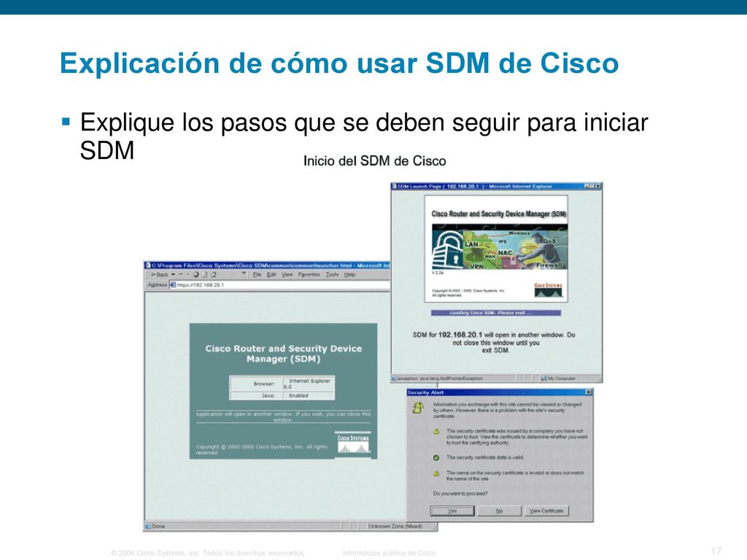Open the Help menu
Viewport: 747px width, 560px height.
coord(349,275)
